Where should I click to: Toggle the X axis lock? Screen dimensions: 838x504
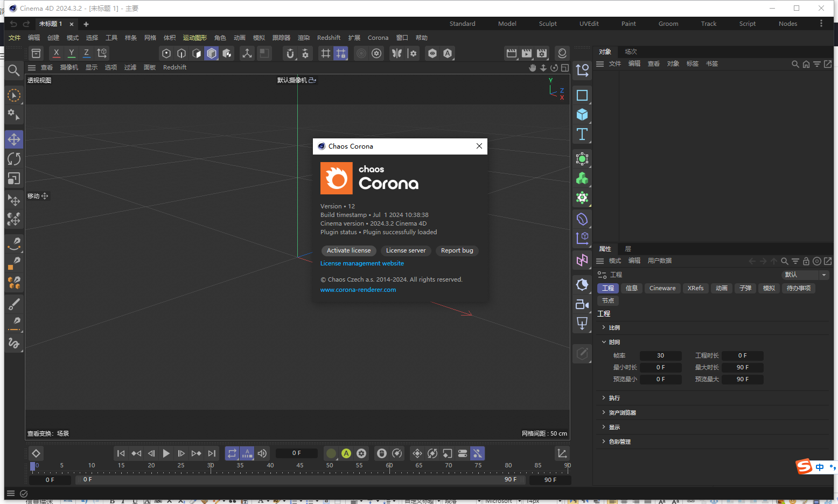(x=56, y=53)
